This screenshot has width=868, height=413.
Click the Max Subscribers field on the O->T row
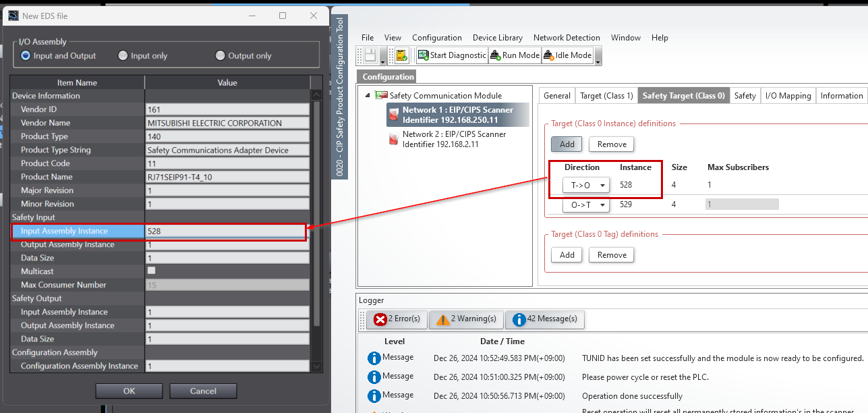pyautogui.click(x=742, y=204)
